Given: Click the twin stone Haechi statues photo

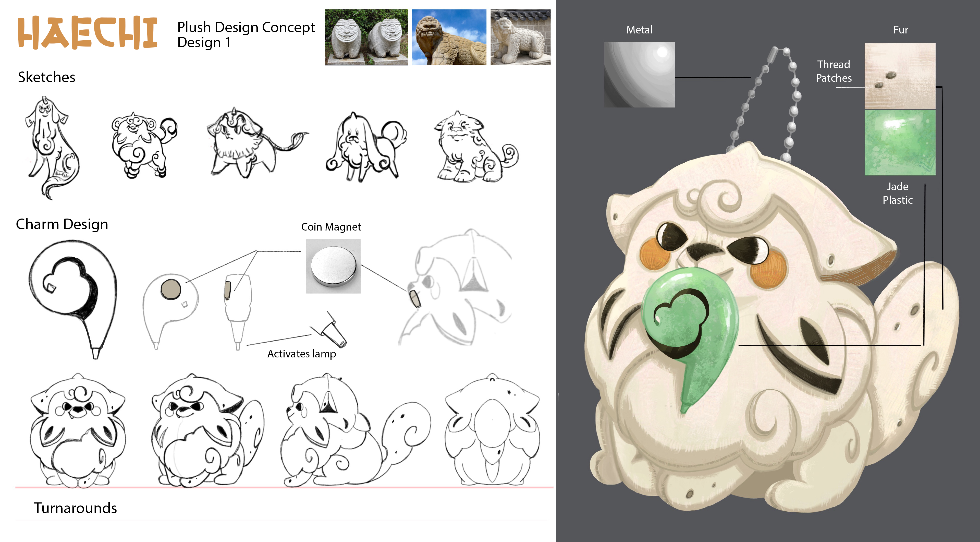Looking at the screenshot, I should pyautogui.click(x=366, y=37).
